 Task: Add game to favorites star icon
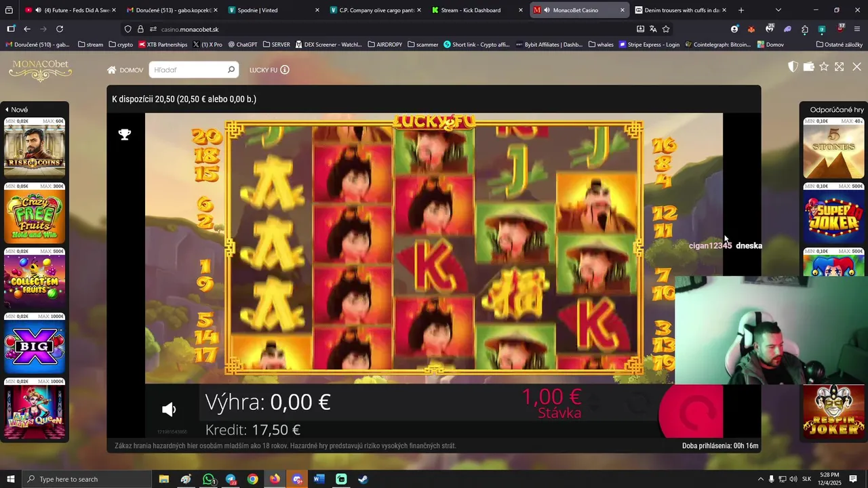point(824,66)
